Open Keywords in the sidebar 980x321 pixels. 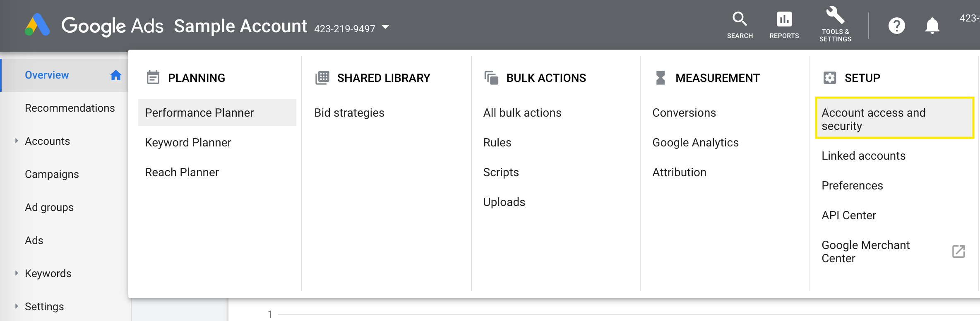point(48,273)
